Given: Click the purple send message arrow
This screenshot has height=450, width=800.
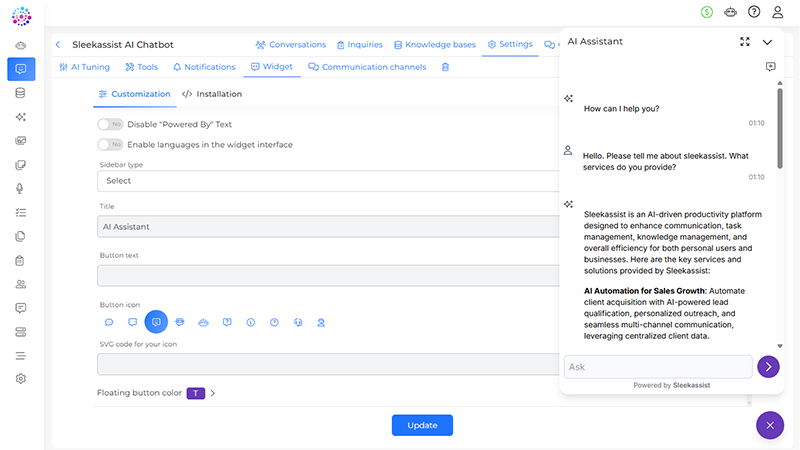Looking at the screenshot, I should coord(768,367).
